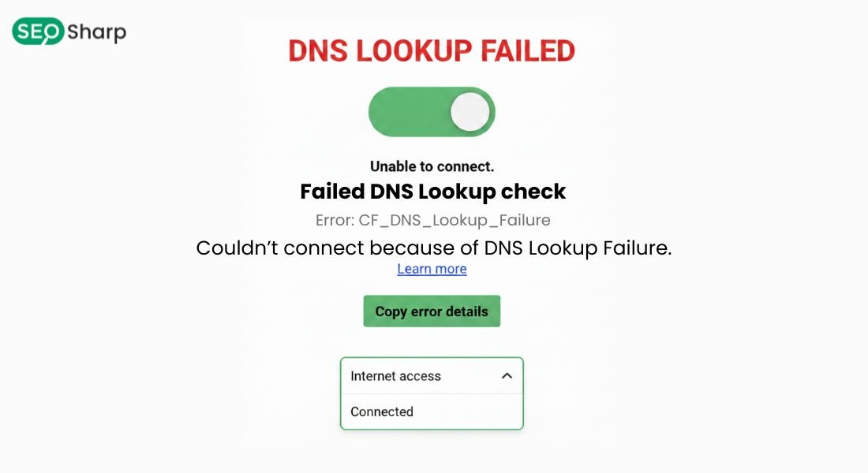
Task: Click the SEO Sharp logo
Action: tap(67, 32)
